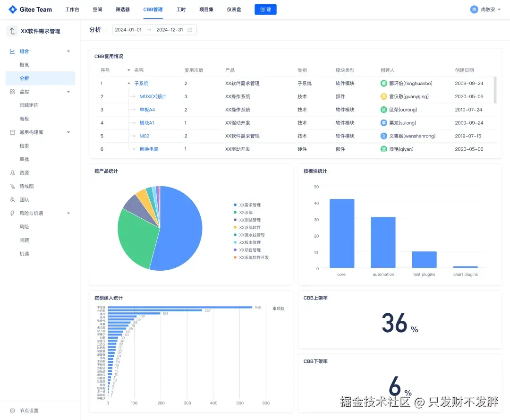
Task: Switch to the 仪表盘 top menu
Action: tap(234, 9)
